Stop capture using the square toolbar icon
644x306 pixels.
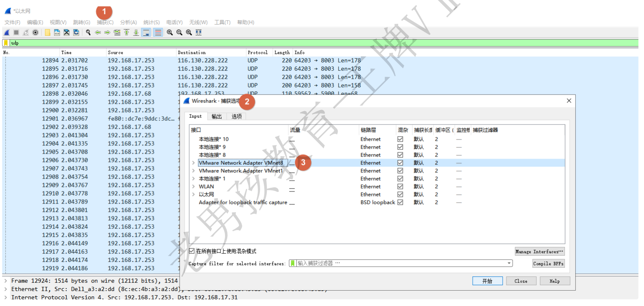point(16,32)
